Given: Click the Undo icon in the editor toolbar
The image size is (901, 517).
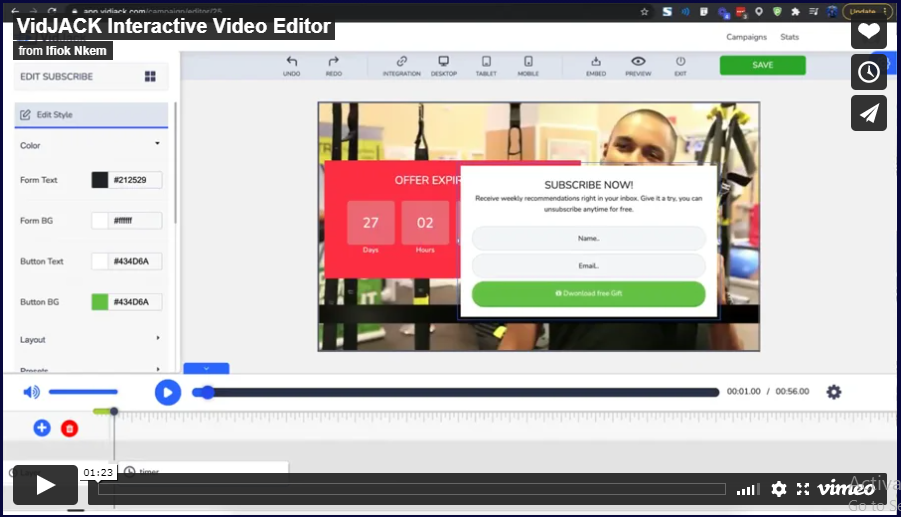Looking at the screenshot, I should pyautogui.click(x=291, y=61).
